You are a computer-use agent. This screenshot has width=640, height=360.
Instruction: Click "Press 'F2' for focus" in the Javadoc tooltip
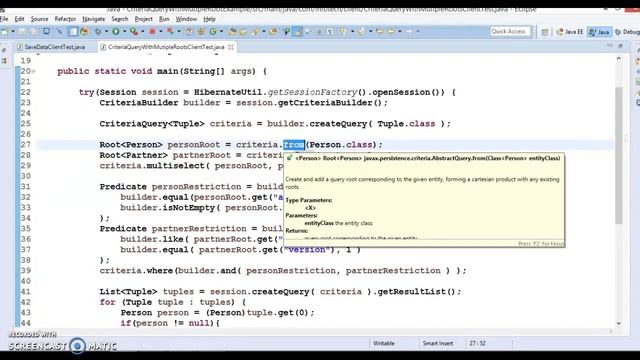point(541,244)
